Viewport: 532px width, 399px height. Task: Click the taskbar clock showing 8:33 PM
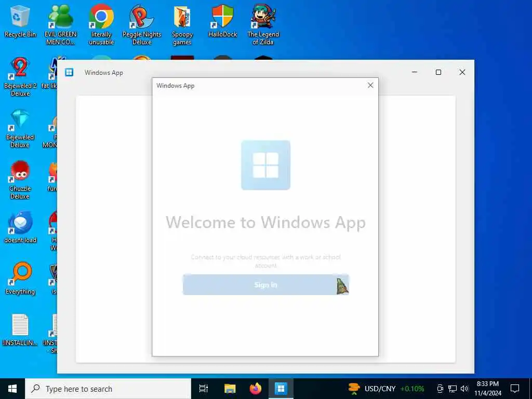pos(487,389)
